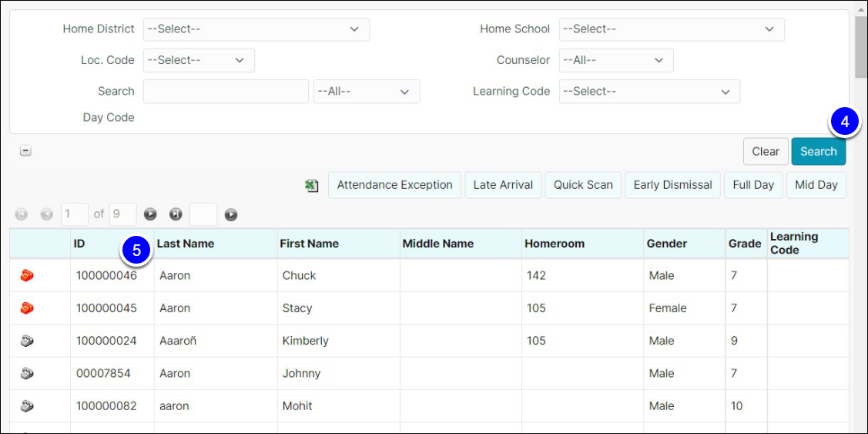868x434 pixels.
Task: Jump to last page of results
Action: [176, 214]
